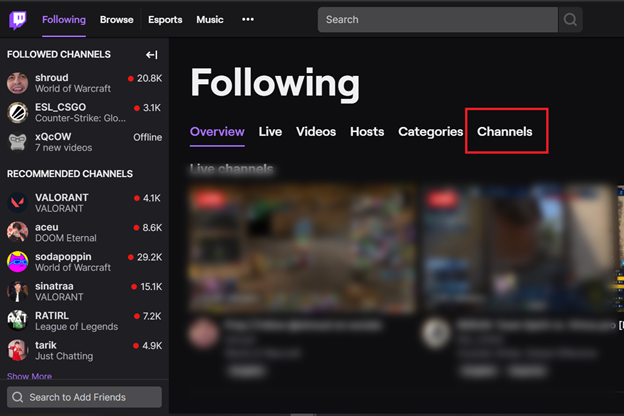Switch to the Following nav tab
624x416 pixels.
pos(64,20)
